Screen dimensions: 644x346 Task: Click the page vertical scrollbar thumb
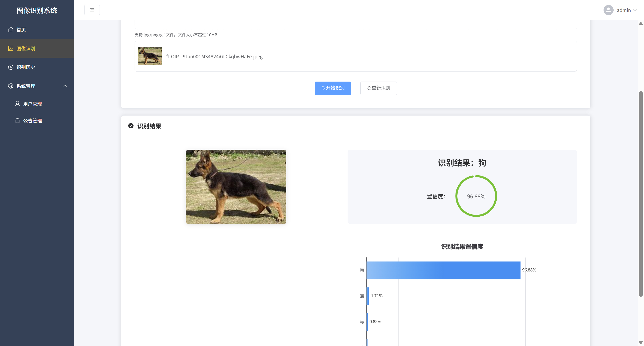click(640, 194)
